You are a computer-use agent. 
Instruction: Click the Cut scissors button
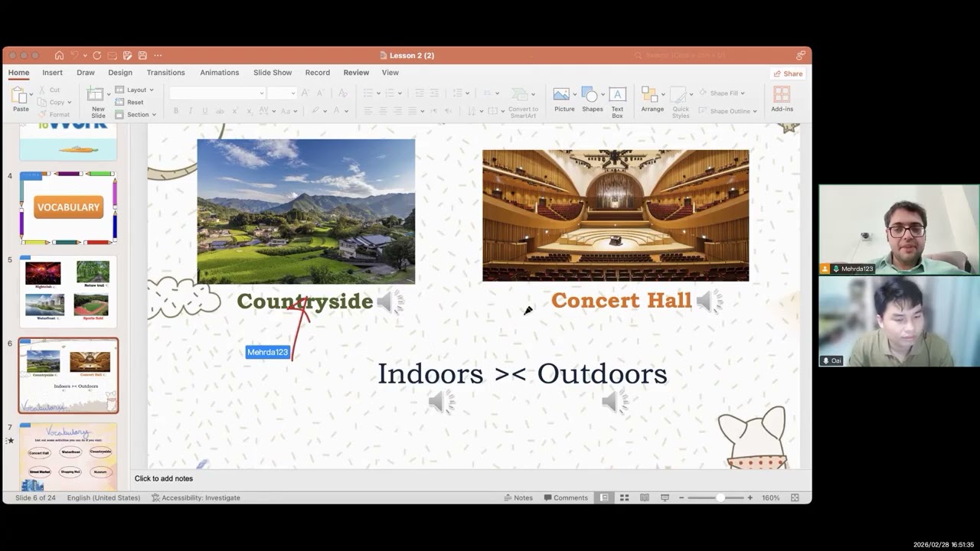(50, 90)
